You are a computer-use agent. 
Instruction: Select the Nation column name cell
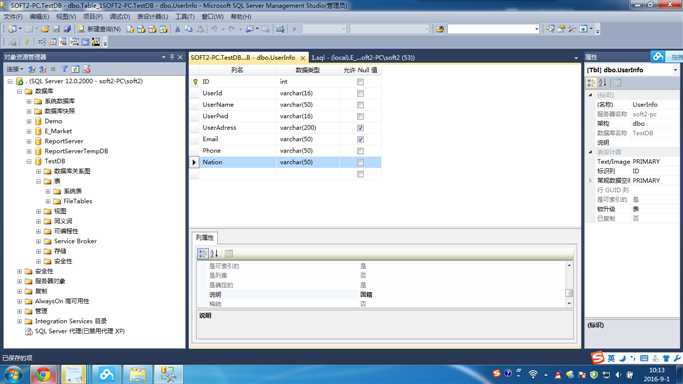pos(238,162)
